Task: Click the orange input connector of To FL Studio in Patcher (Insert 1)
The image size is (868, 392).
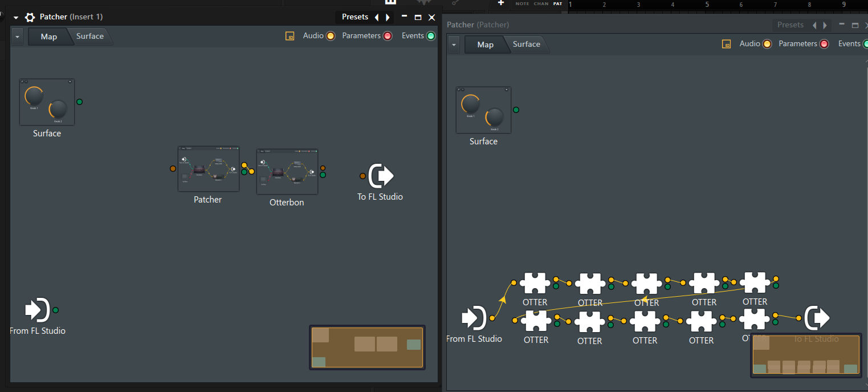Action: pos(362,176)
